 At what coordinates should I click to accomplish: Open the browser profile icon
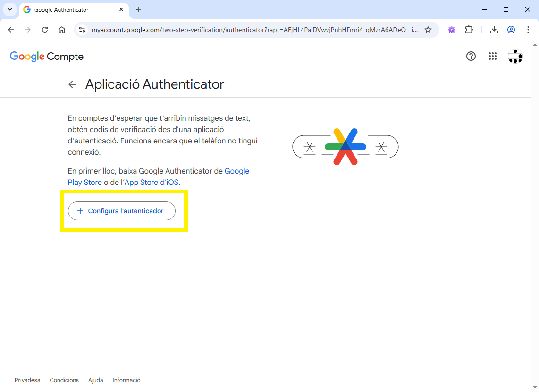(x=511, y=29)
